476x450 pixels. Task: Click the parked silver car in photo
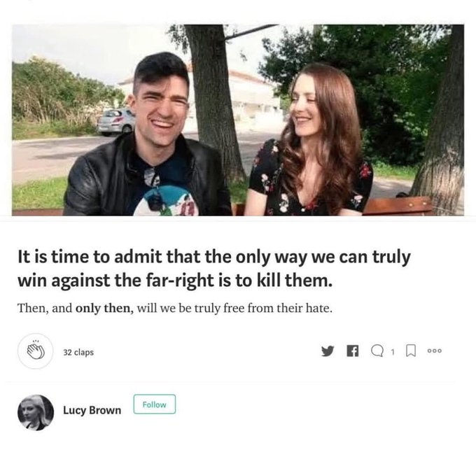point(115,121)
